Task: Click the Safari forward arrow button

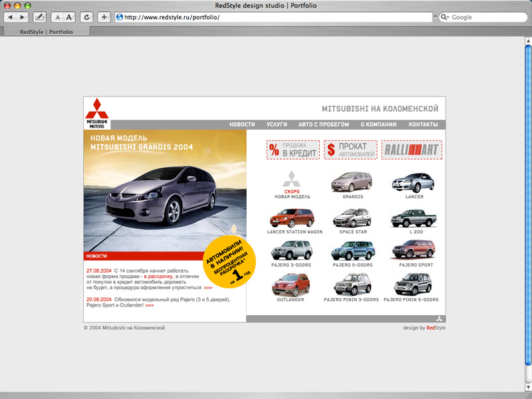Action: (x=23, y=17)
